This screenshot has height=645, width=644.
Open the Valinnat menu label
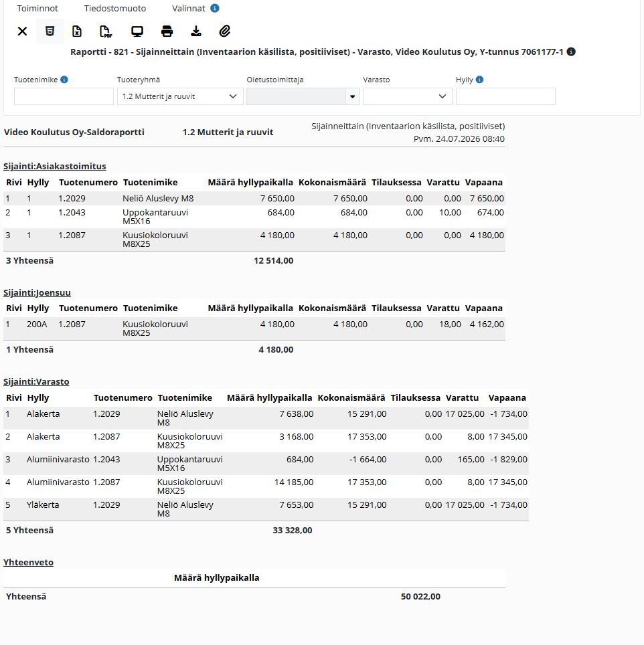point(189,8)
